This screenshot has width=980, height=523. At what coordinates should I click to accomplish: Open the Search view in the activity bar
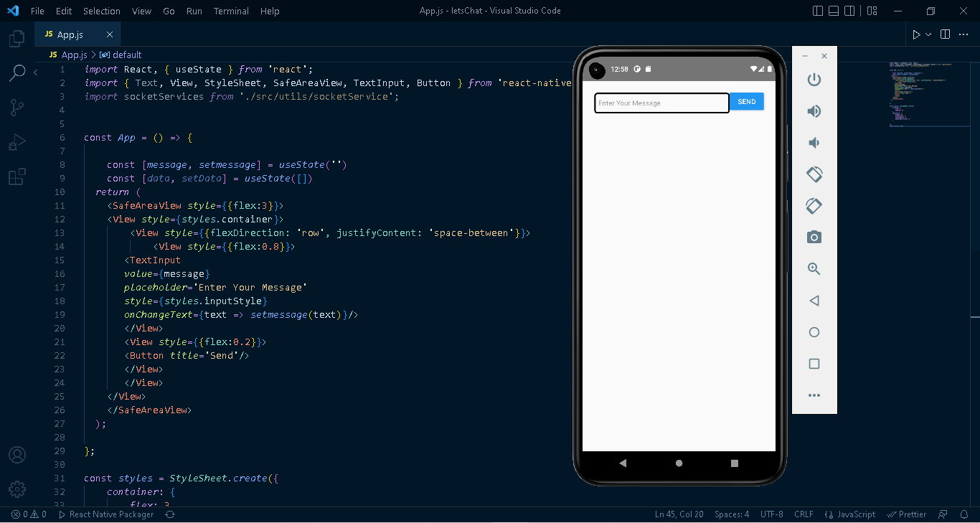coord(17,72)
